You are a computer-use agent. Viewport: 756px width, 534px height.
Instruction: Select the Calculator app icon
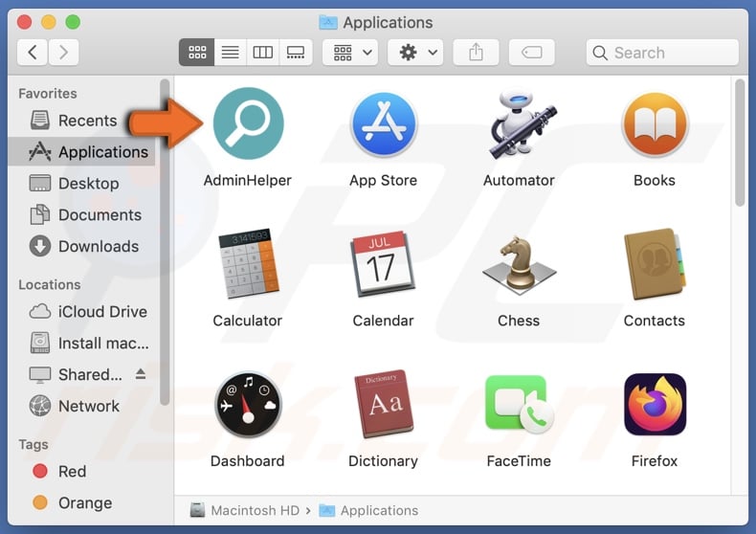(248, 263)
